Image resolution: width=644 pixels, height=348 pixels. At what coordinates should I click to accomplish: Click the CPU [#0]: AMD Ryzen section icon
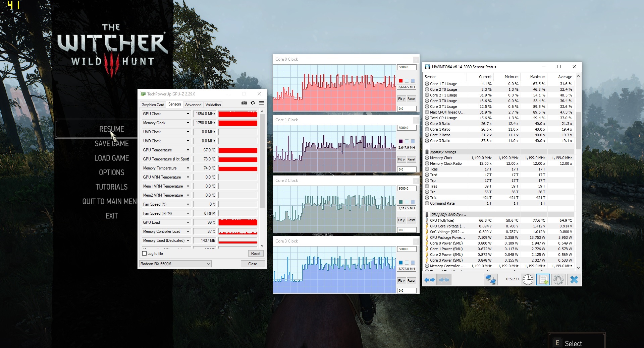427,215
